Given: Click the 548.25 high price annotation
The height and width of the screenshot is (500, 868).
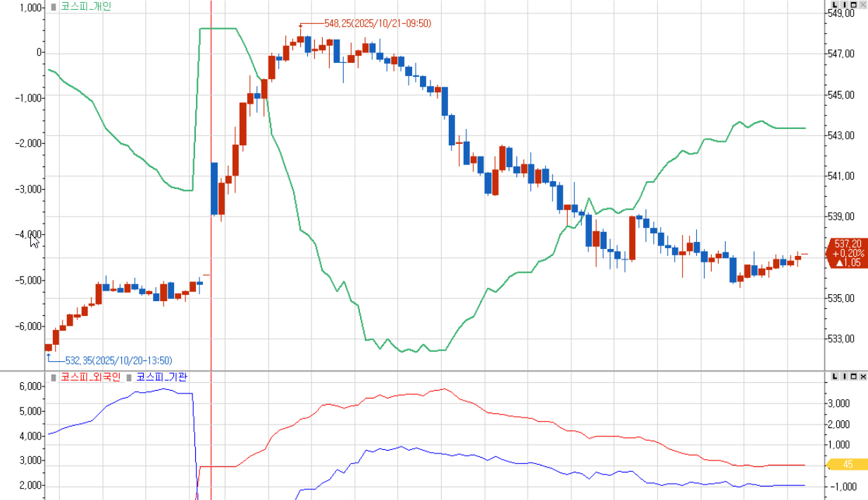Looking at the screenshot, I should 377,23.
